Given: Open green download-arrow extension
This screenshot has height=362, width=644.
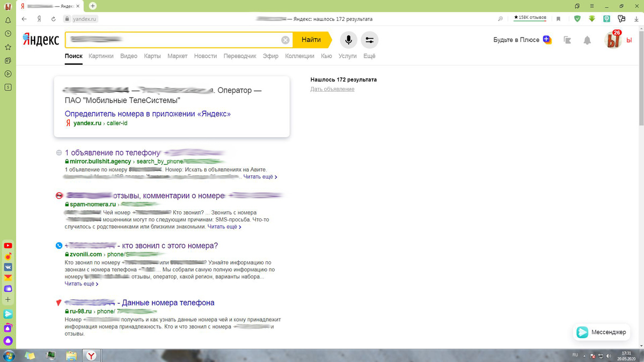Looking at the screenshot, I should coord(592,19).
